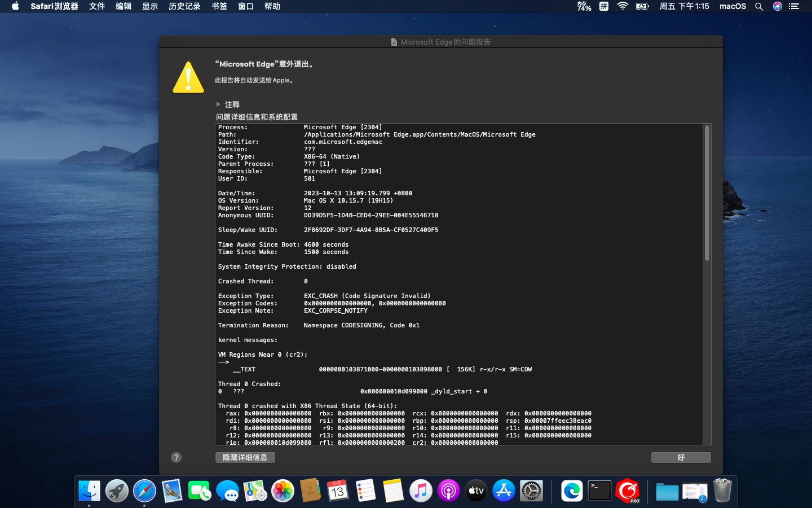Expand the 注释 disclosure triangle
Viewport: 812px width, 508px height.
click(219, 104)
